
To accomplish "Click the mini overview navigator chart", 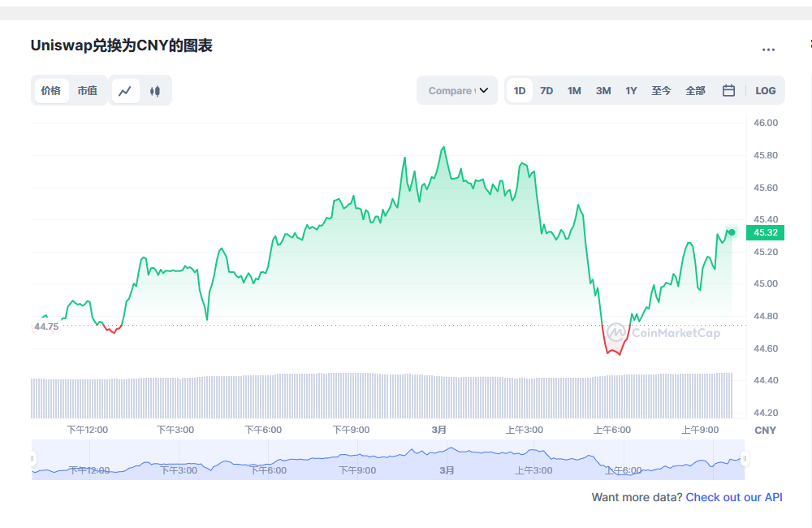I will pyautogui.click(x=388, y=460).
